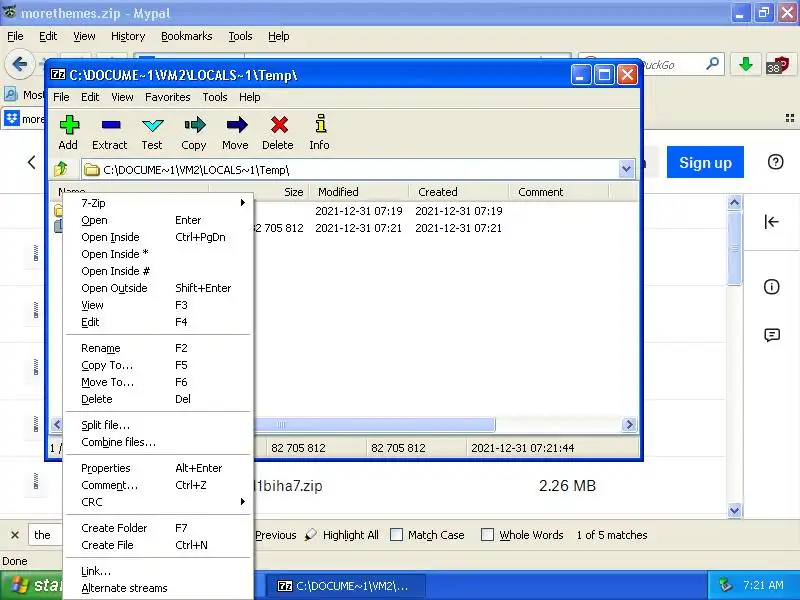Click the system tray network icon
The height and width of the screenshot is (600, 800).
coord(724,585)
